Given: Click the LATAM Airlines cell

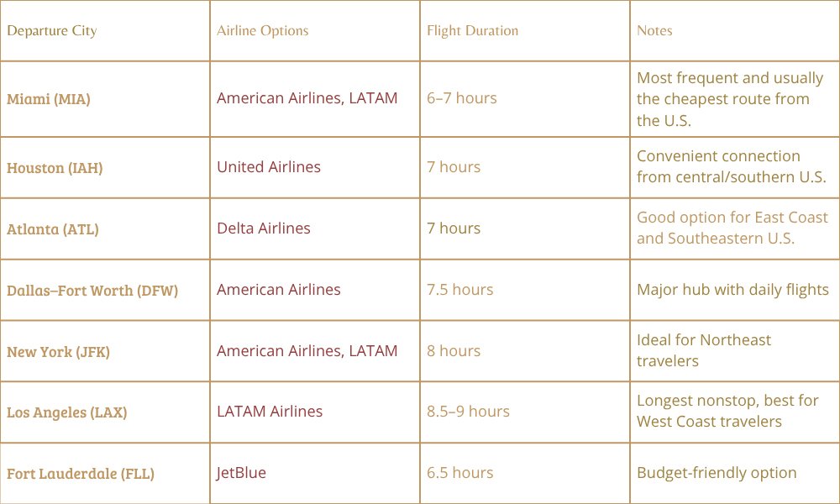Looking at the screenshot, I should 270,412.
